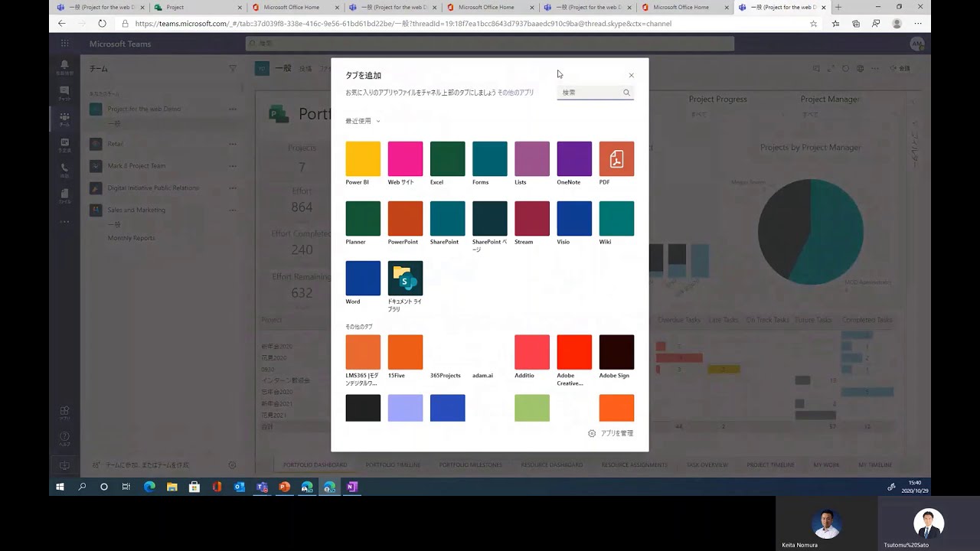Select the LMS365 app tile
Viewport: 980px width, 551px height.
tap(363, 352)
